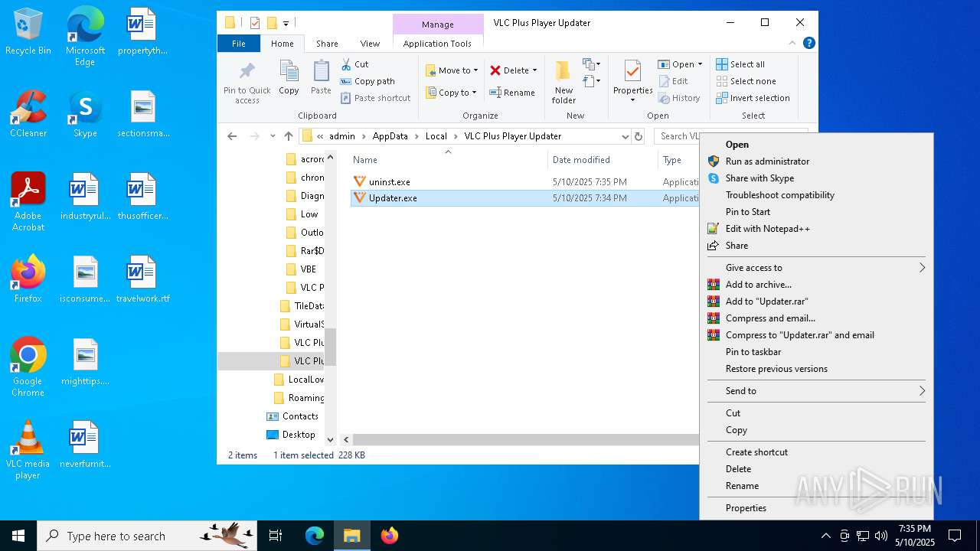Open the Recycle Bin desktop icon
980x551 pixels.
(28, 32)
